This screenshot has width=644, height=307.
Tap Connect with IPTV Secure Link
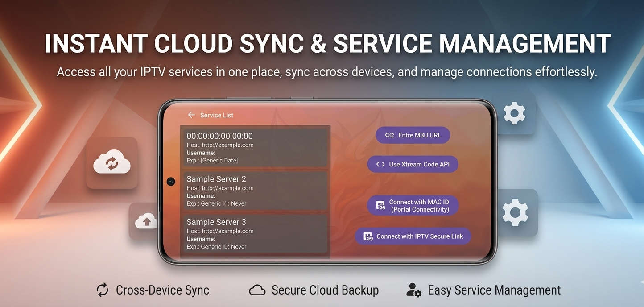[x=413, y=236]
